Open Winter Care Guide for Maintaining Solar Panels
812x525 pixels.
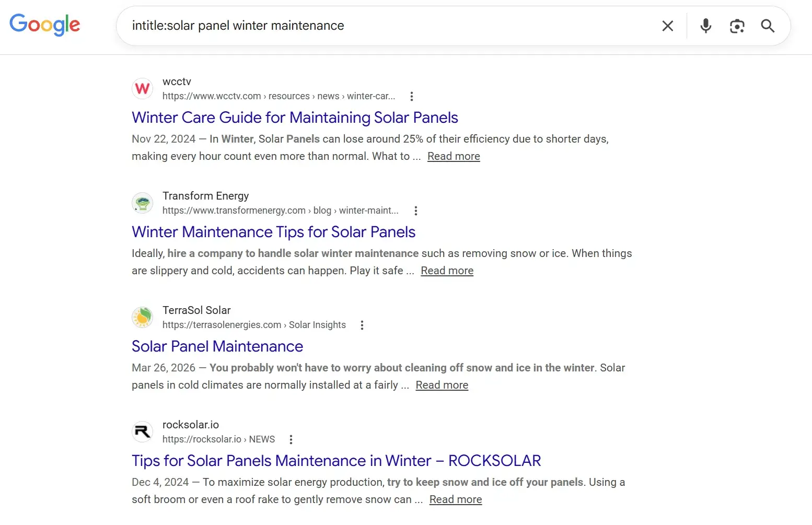point(295,118)
